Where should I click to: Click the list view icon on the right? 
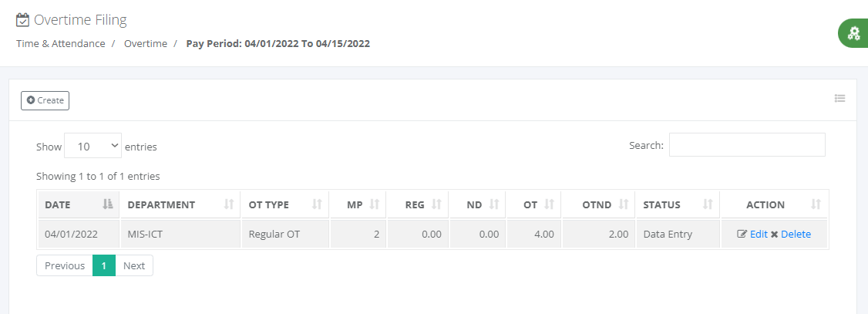coord(839,99)
